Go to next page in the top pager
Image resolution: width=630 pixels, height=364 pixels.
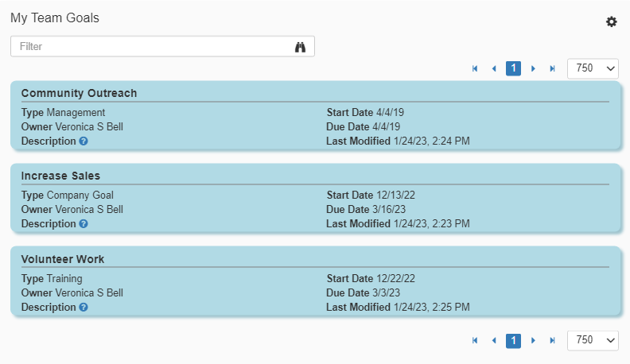pos(533,68)
